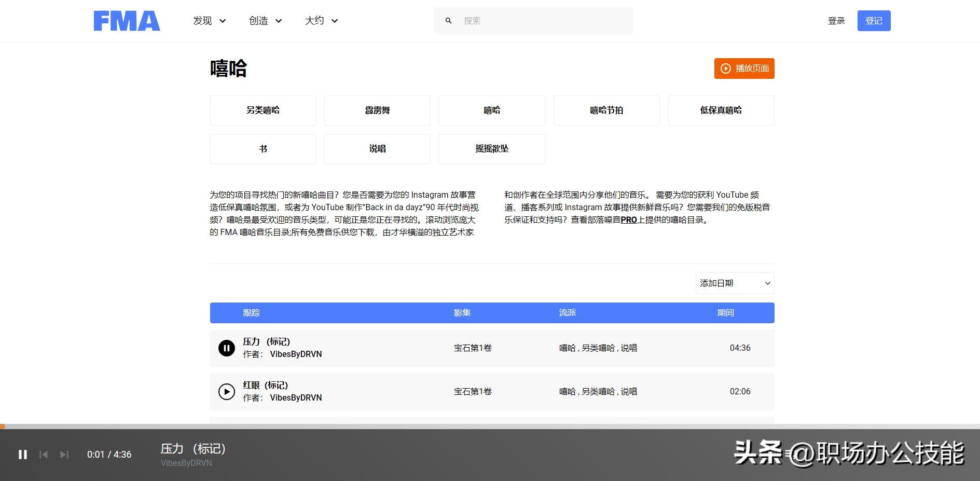
Task: Open the 添加日期 sort dropdown
Action: (735, 283)
